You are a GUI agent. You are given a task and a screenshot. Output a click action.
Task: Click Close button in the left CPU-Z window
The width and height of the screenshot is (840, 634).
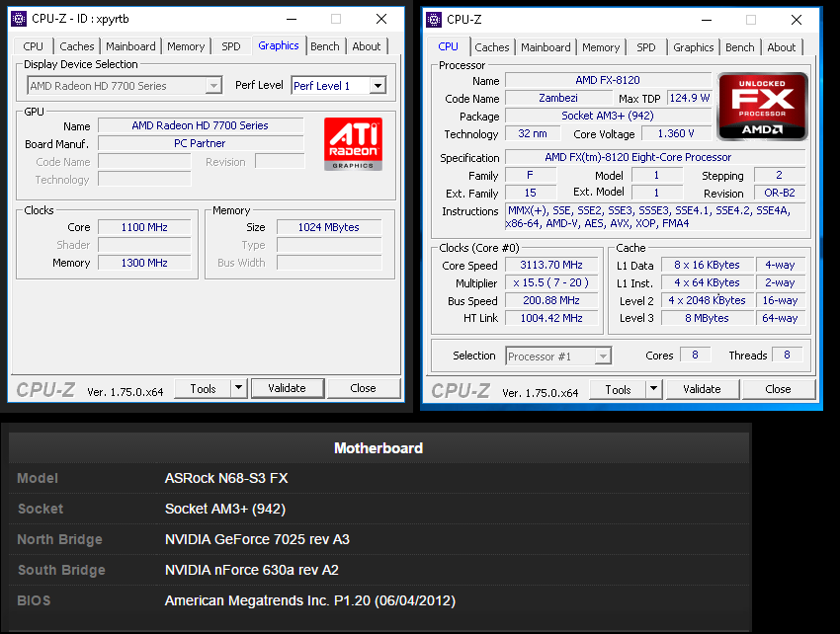pos(364,388)
